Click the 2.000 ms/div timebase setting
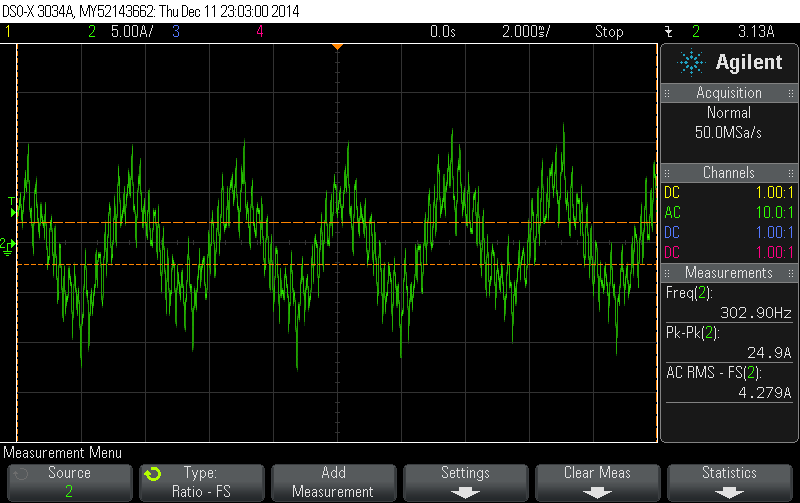 pos(526,32)
